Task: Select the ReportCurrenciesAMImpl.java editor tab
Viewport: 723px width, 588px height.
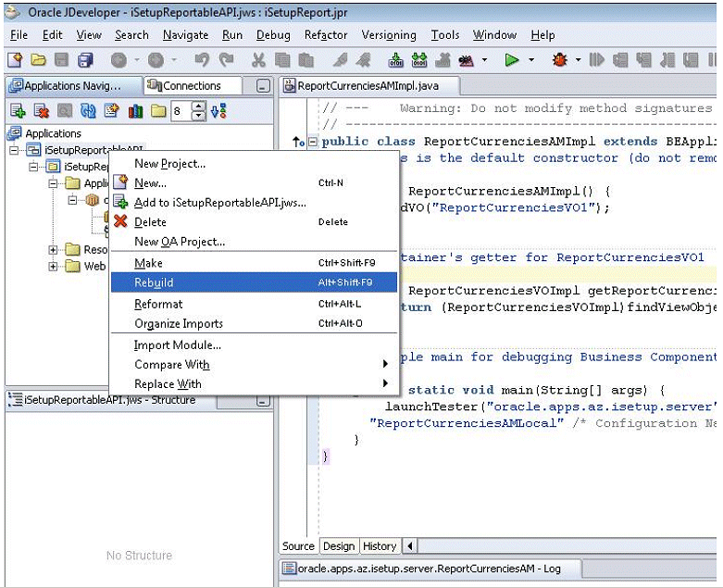Action: 368,86
